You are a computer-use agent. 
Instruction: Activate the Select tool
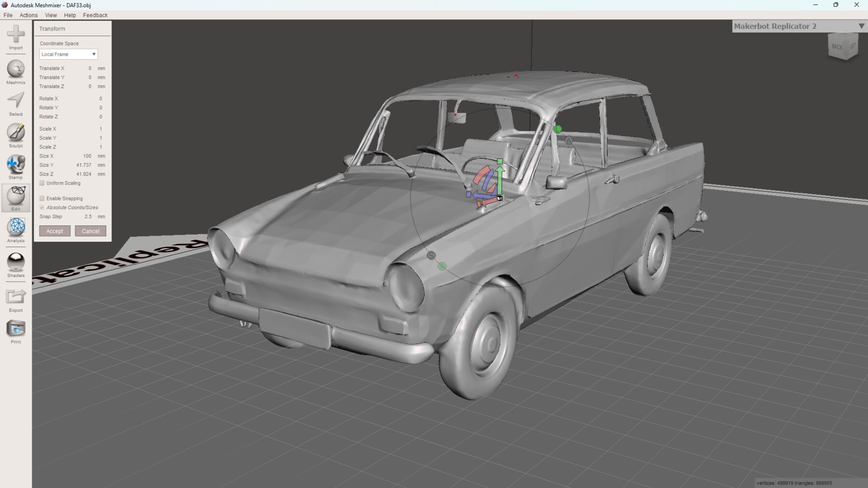[16, 101]
